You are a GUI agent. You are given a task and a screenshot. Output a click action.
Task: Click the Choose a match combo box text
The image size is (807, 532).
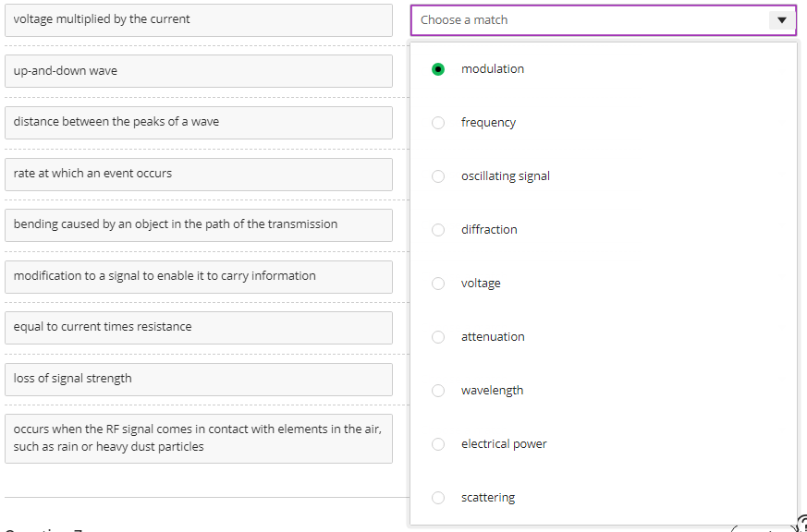click(464, 20)
